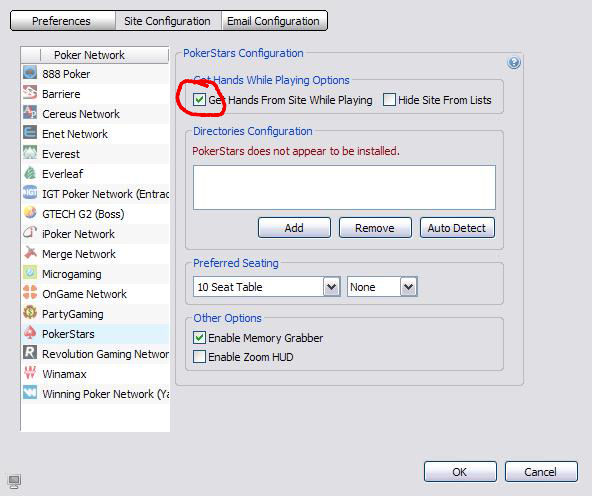Image resolution: width=592 pixels, height=496 pixels.
Task: Check Hide Site From Lists
Action: tap(389, 100)
